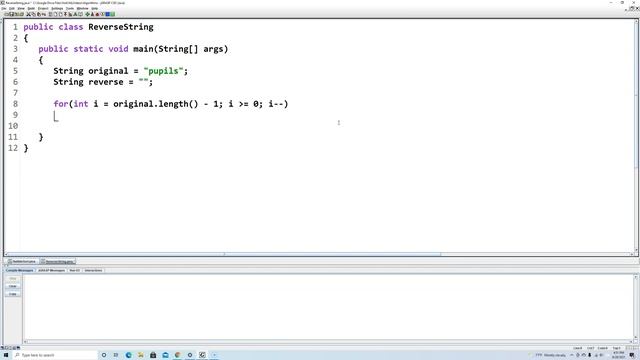Click the class name ReverseString on line 1
The height and width of the screenshot is (360, 640).
[121, 27]
